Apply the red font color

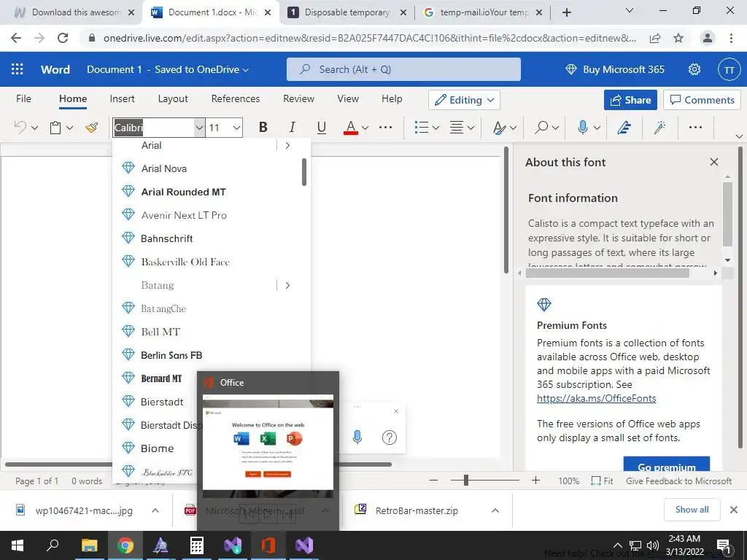point(351,127)
